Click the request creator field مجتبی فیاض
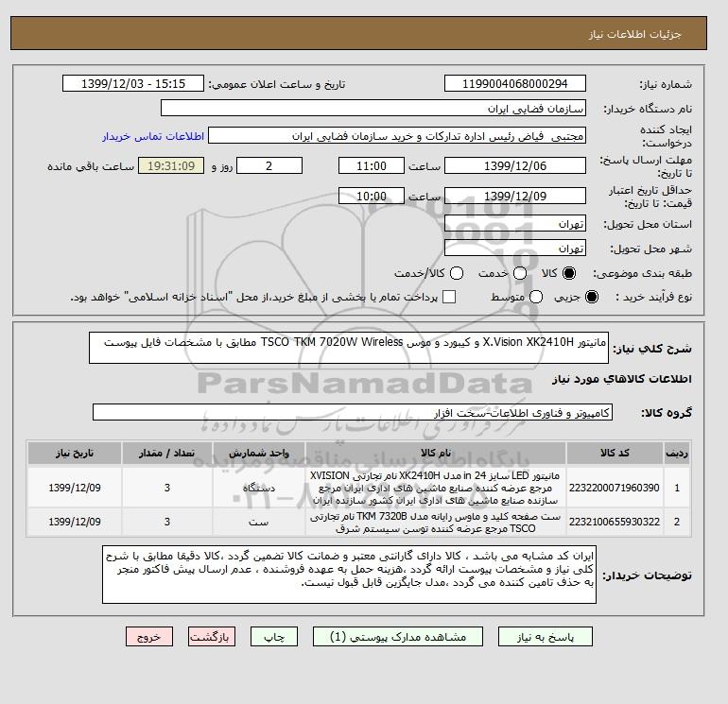This screenshot has height=704, width=728. [x=397, y=136]
